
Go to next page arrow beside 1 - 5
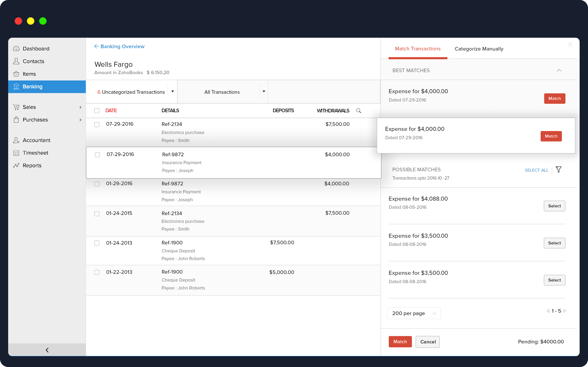click(x=565, y=311)
